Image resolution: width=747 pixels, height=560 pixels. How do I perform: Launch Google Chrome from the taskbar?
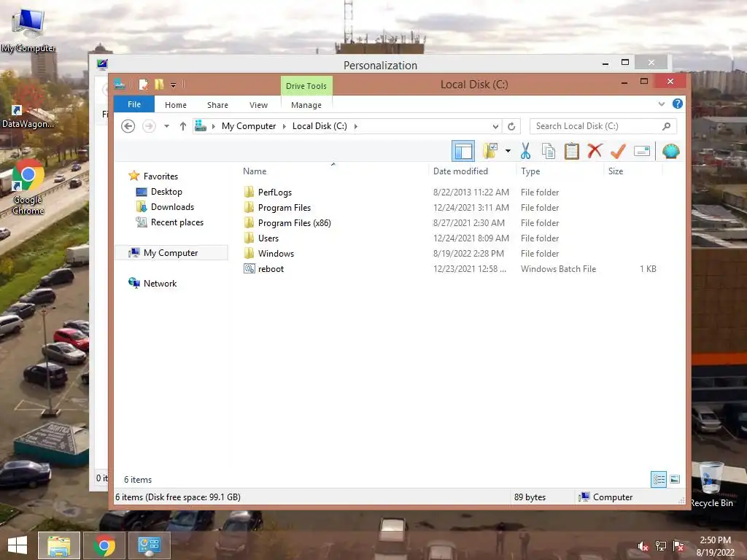(104, 545)
